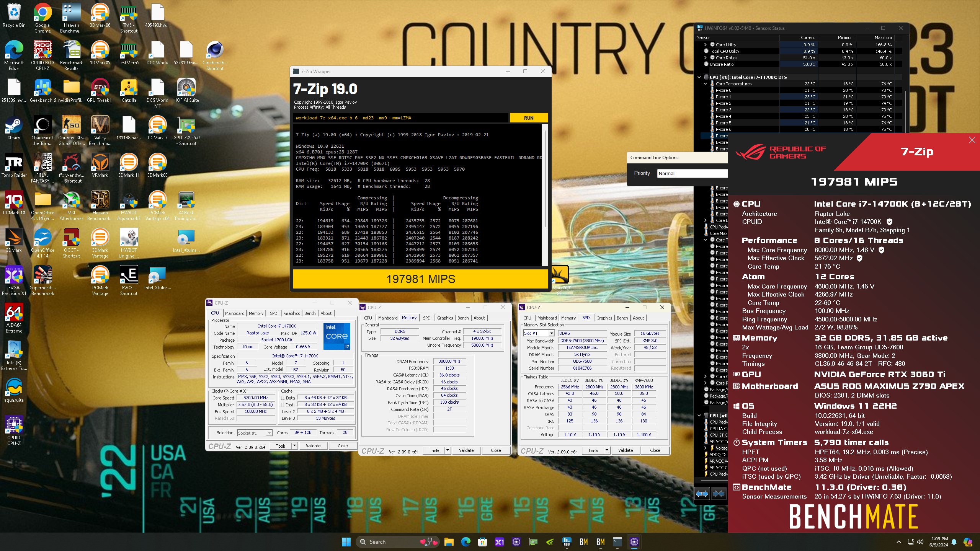Viewport: 980px width, 551px height.
Task: Switch to About tab in CPU-Z SPD window
Action: pyautogui.click(x=639, y=318)
